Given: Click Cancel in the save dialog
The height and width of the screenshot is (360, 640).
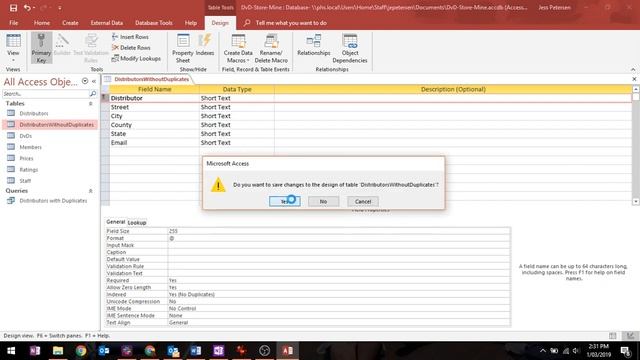Looking at the screenshot, I should pos(363,201).
